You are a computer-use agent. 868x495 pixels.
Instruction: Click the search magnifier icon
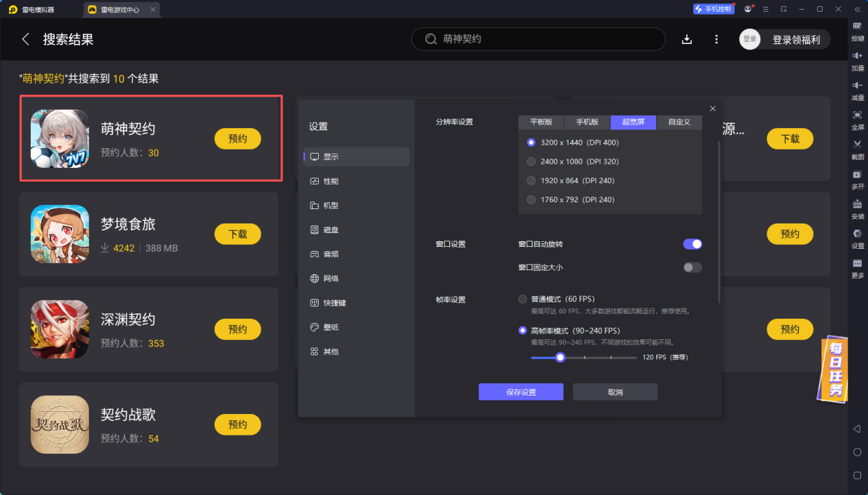431,39
